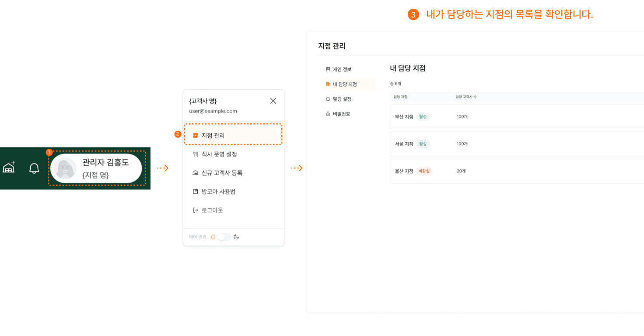The width and height of the screenshot is (644, 336).
Task: Click the sun icon for light theme
Action: [x=213, y=237]
